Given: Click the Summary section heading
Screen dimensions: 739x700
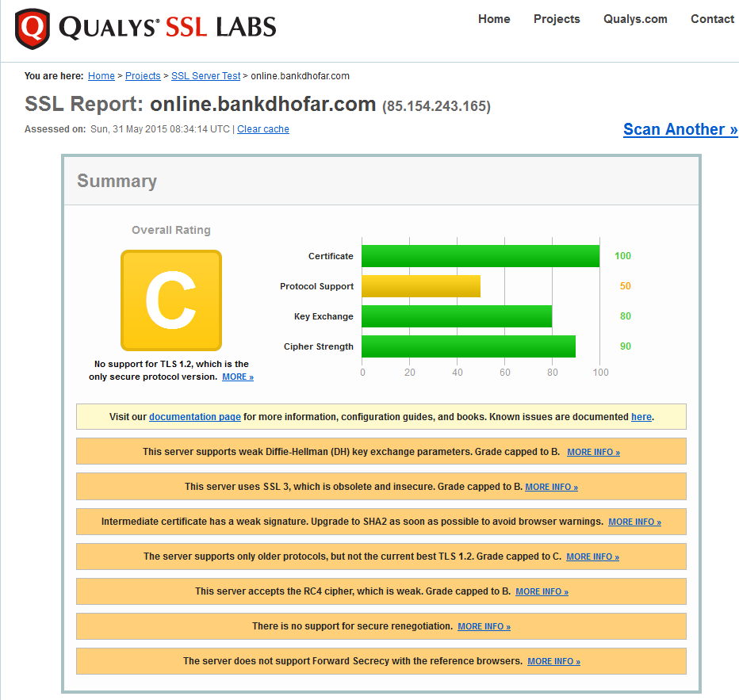Looking at the screenshot, I should (117, 182).
